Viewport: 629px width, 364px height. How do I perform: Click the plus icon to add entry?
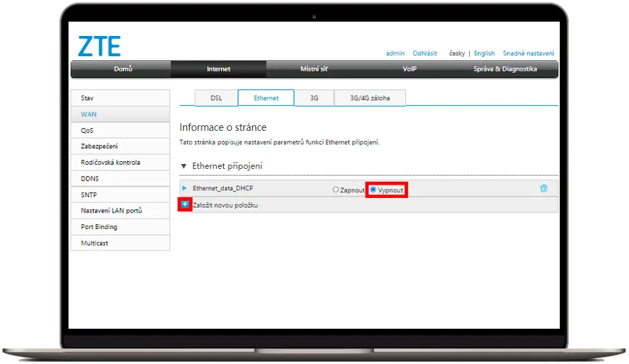pos(185,205)
